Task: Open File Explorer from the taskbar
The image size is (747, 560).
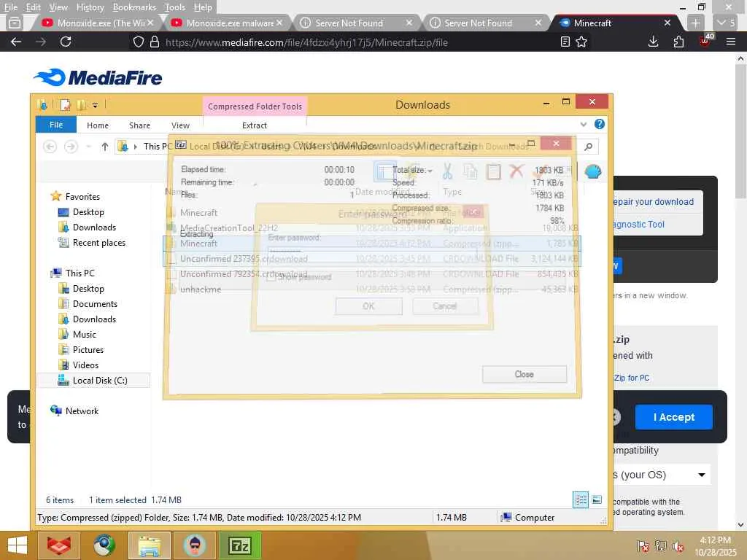Action: click(x=149, y=545)
